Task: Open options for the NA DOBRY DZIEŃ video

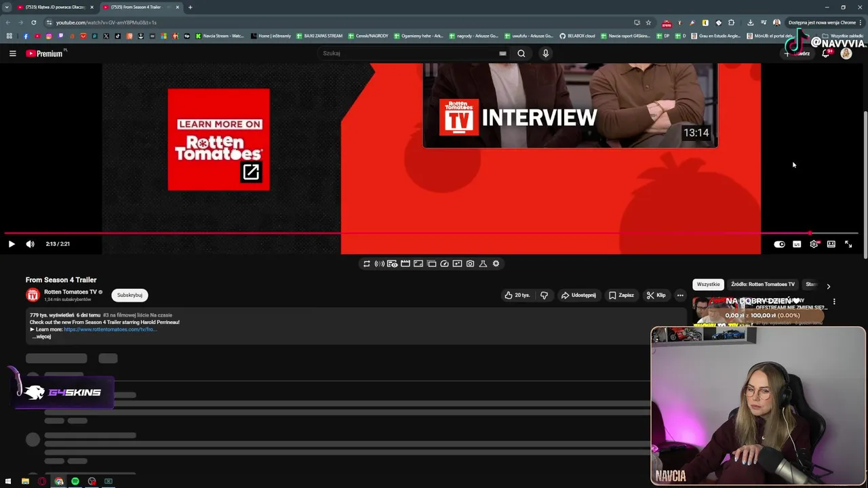Action: point(834,302)
